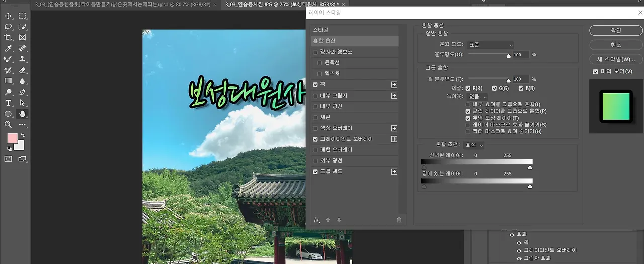Select the Pen tool
644x264 pixels.
pos(22,92)
